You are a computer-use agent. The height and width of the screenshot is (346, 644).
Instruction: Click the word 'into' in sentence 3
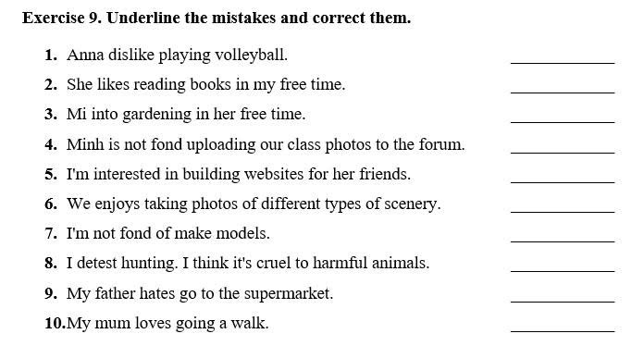coord(105,114)
